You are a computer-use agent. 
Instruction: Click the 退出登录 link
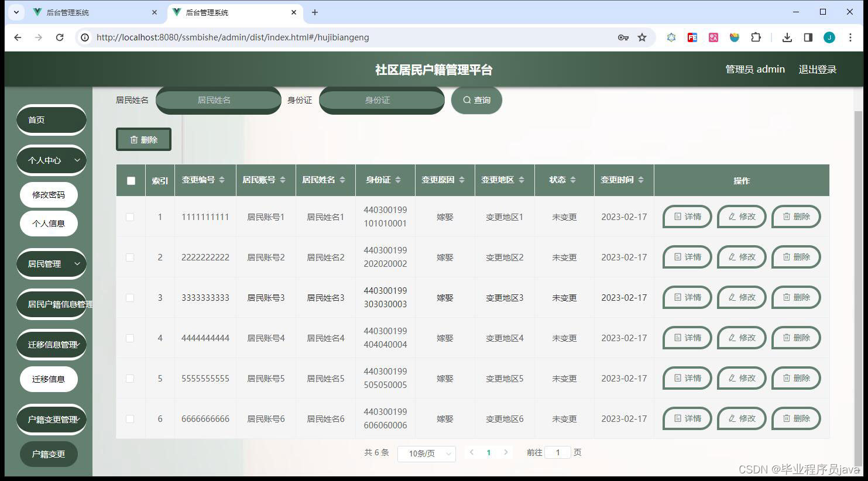tap(817, 69)
